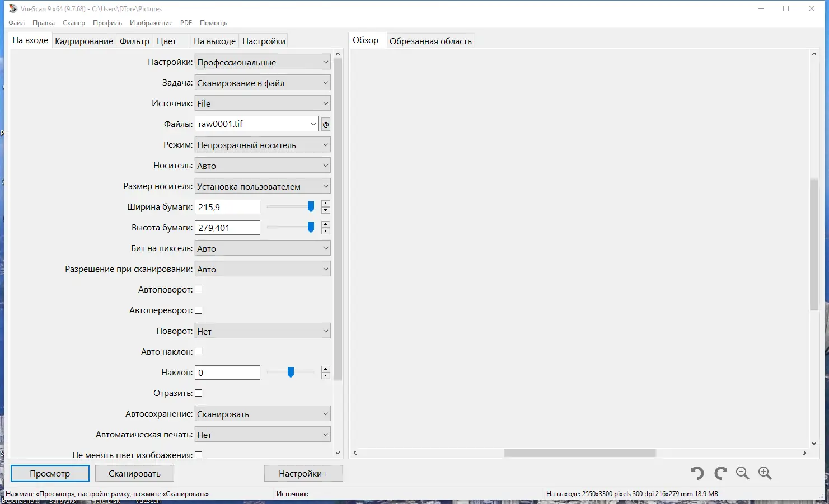
Task: Open the Автоматическая печать dropdown
Action: pyautogui.click(x=263, y=435)
